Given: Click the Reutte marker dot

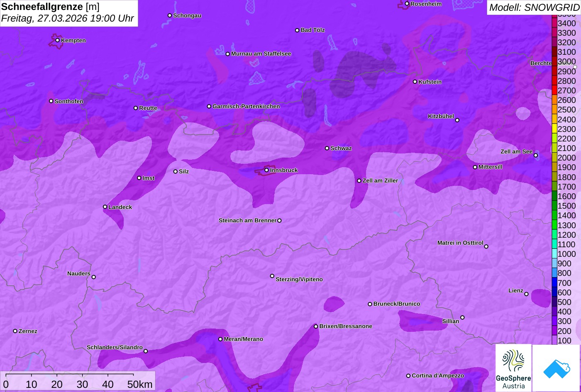Looking at the screenshot, I should [x=135, y=108].
